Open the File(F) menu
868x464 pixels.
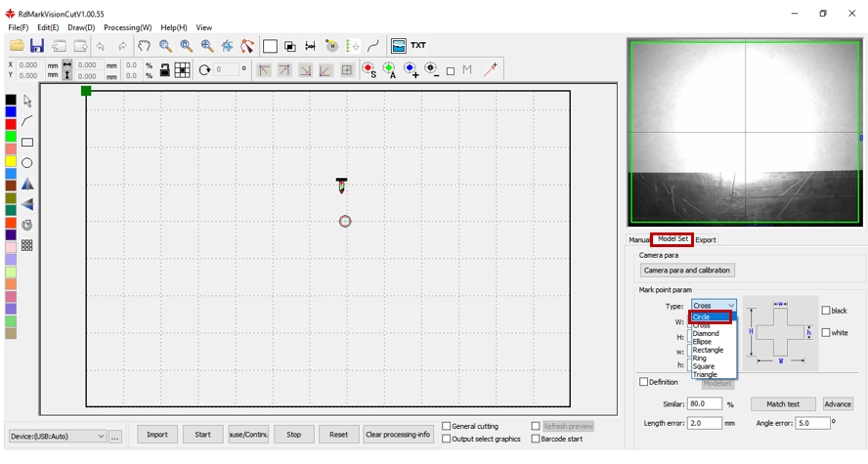tap(18, 27)
